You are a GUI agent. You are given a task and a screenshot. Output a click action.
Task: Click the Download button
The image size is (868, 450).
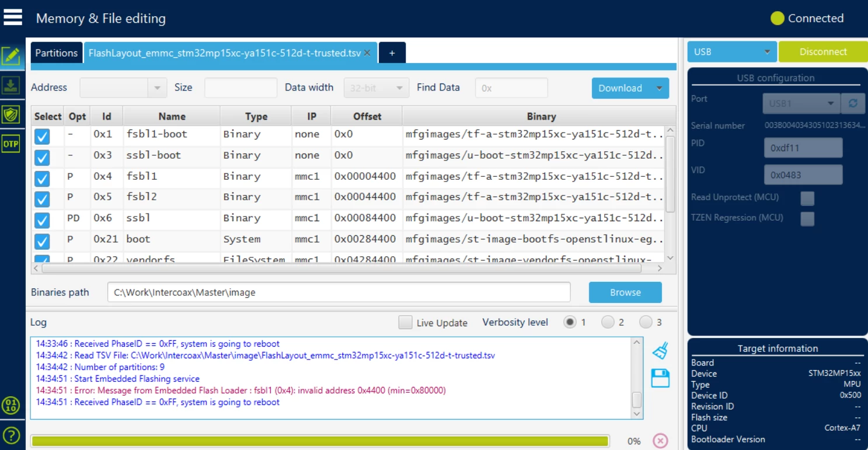pos(620,88)
